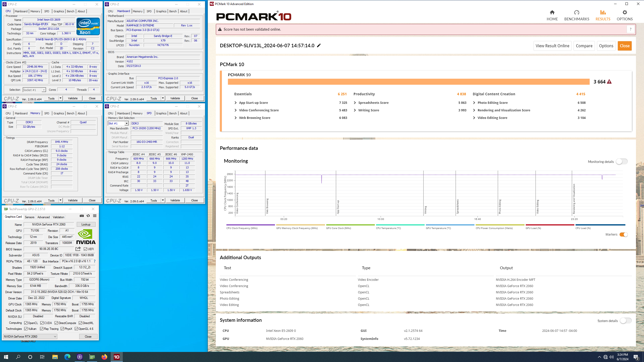Toggle the Markers switch off
The image size is (644, 362).
624,235
